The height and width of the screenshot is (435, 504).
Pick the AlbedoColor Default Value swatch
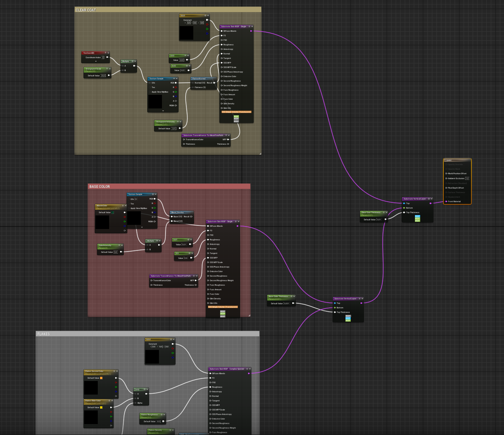pyautogui.click(x=113, y=212)
